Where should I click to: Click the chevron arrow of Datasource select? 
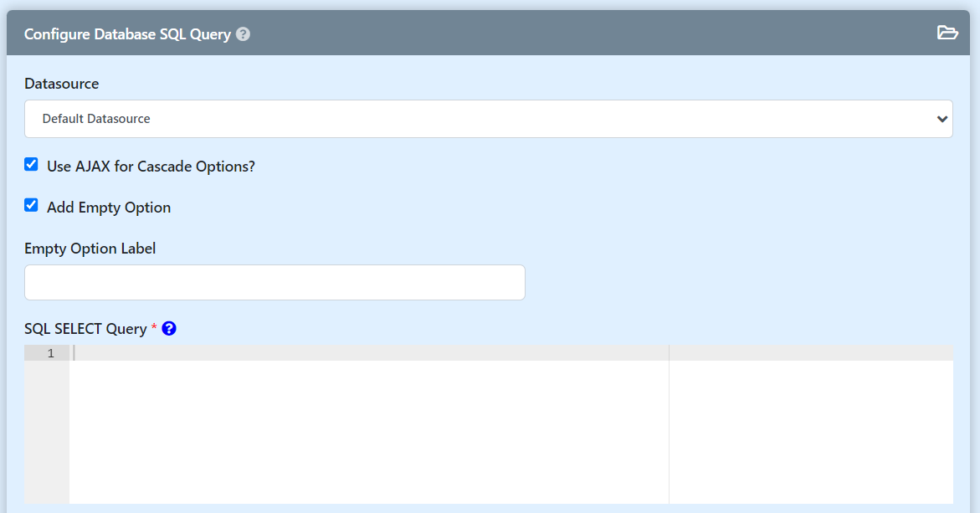click(941, 119)
